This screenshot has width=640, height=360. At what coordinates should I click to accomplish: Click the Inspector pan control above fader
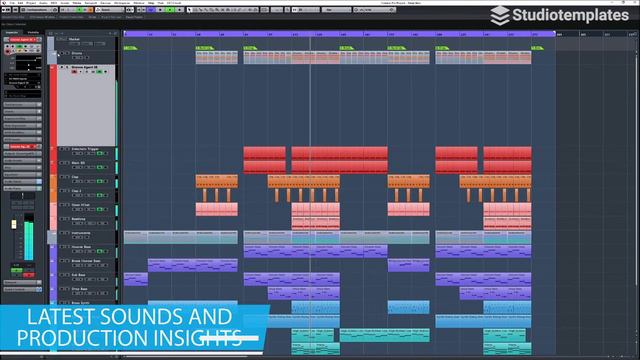coord(22,196)
